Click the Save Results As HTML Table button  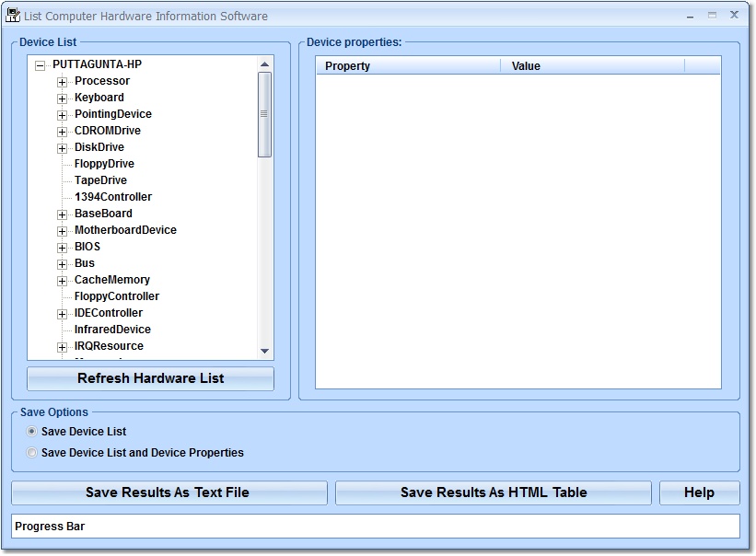(494, 492)
